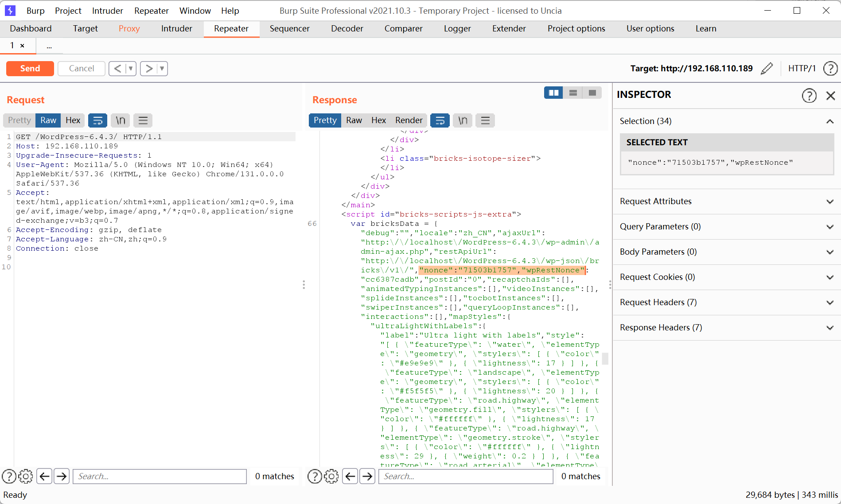Open the Intruder tab
This screenshot has width=841, height=504.
click(x=176, y=28)
